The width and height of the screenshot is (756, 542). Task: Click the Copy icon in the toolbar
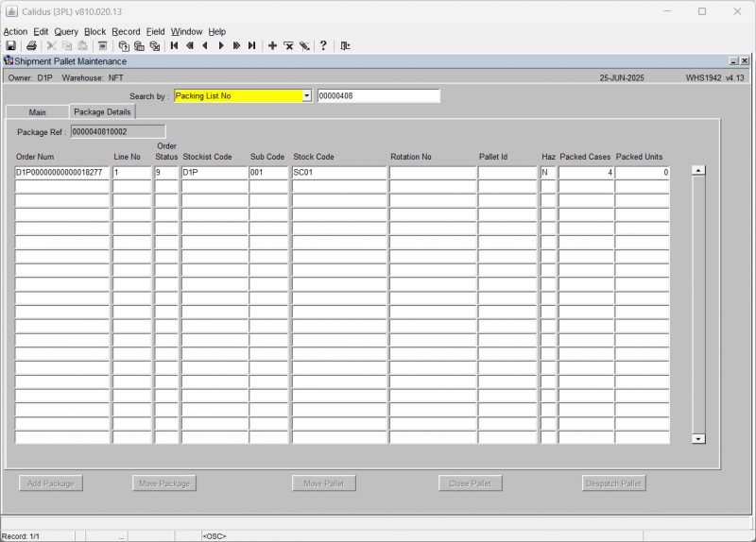click(x=67, y=45)
